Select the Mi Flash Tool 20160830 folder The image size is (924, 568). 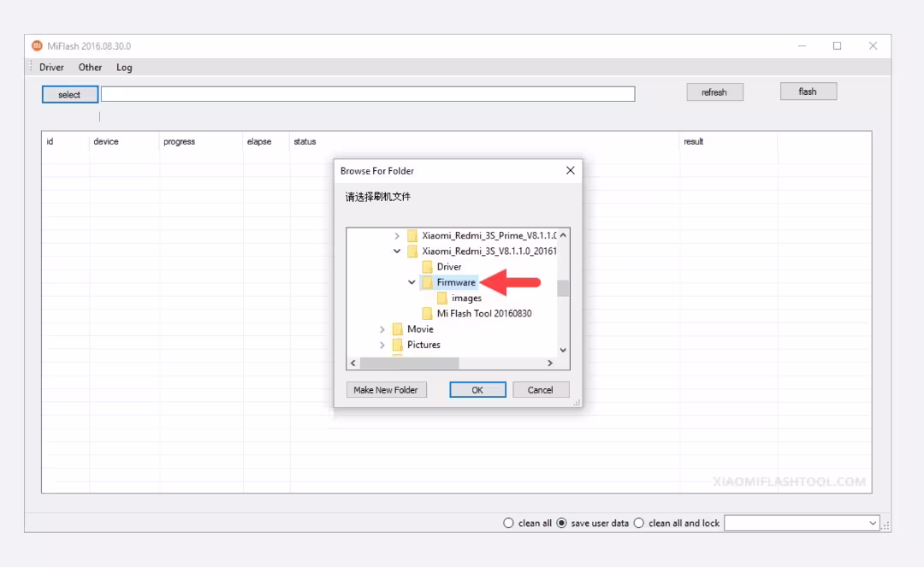click(x=484, y=313)
